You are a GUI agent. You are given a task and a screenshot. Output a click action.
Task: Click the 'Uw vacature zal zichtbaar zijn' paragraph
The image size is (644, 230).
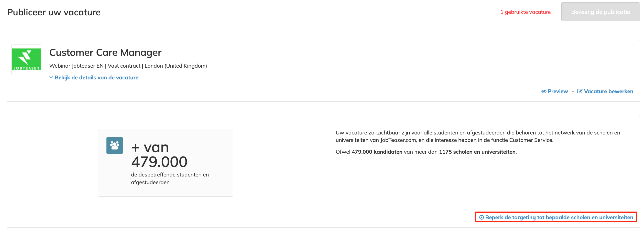click(x=478, y=136)
